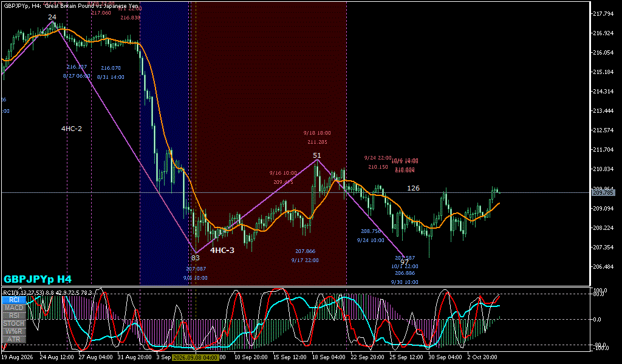This screenshot has width=622, height=364.
Task: Click the highlighted 2026.09.08 04:00 date marker
Action: 195,357
